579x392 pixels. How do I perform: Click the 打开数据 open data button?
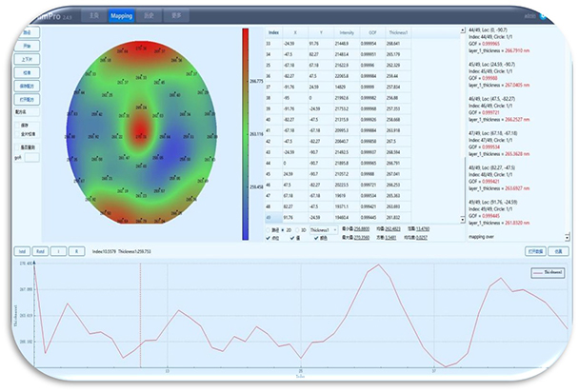tap(537, 251)
